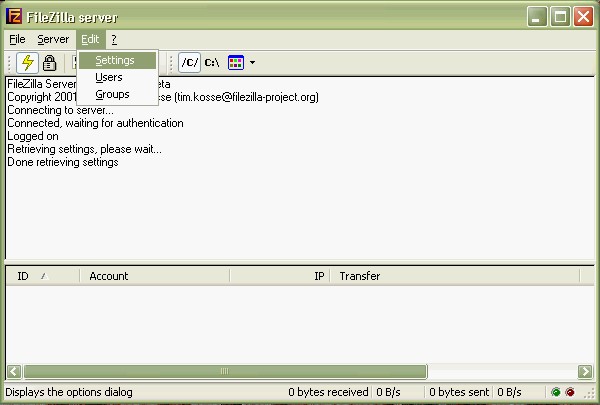Switch to C:\ path display format
This screenshot has height=405, width=600.
coord(212,62)
